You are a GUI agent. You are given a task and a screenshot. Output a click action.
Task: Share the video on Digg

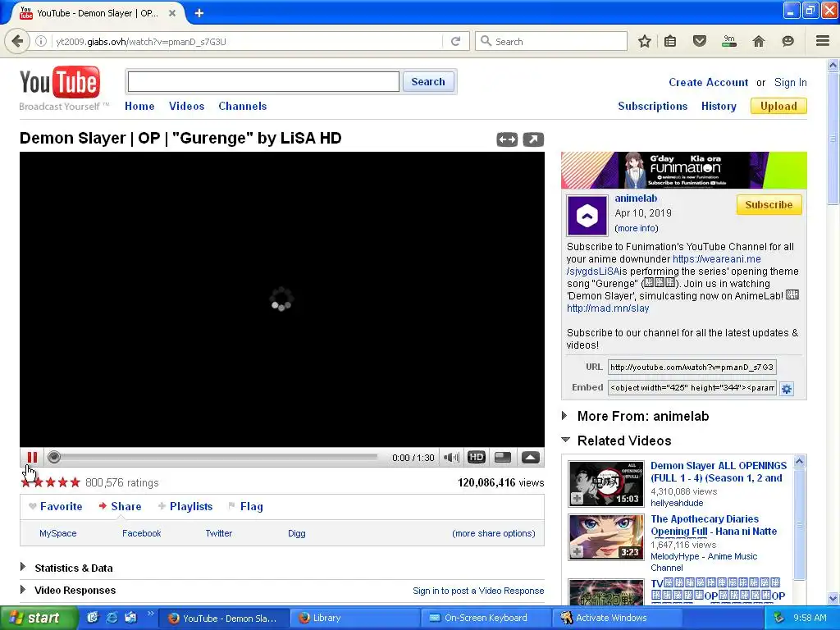point(296,533)
